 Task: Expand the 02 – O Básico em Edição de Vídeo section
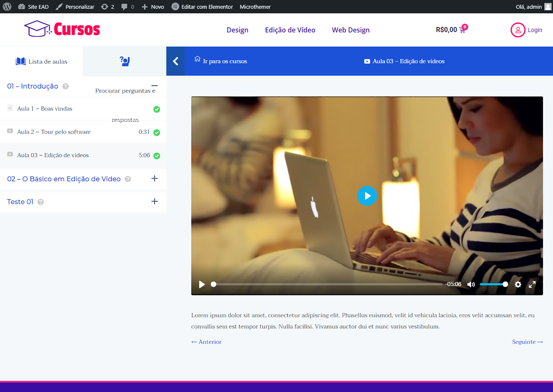tap(155, 179)
